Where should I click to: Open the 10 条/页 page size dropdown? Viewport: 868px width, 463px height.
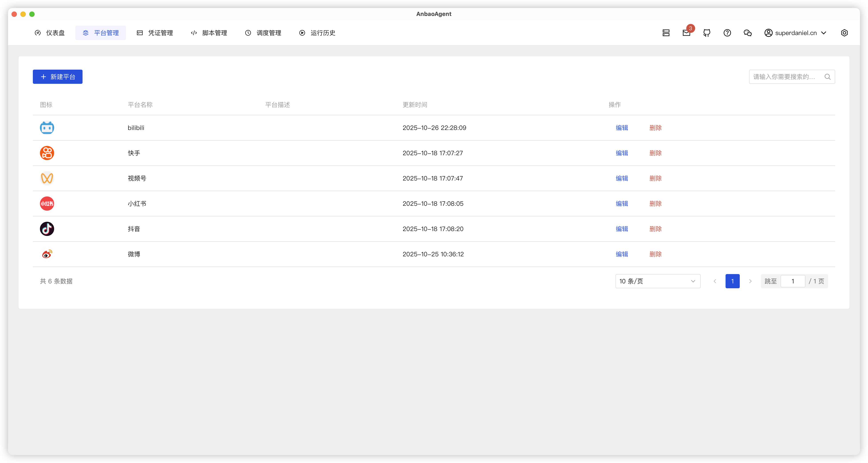click(657, 281)
